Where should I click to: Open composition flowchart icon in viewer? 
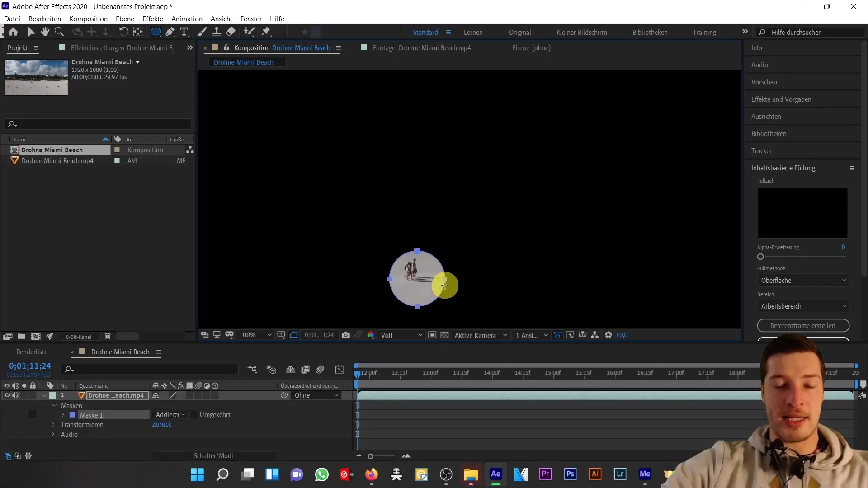click(x=595, y=335)
